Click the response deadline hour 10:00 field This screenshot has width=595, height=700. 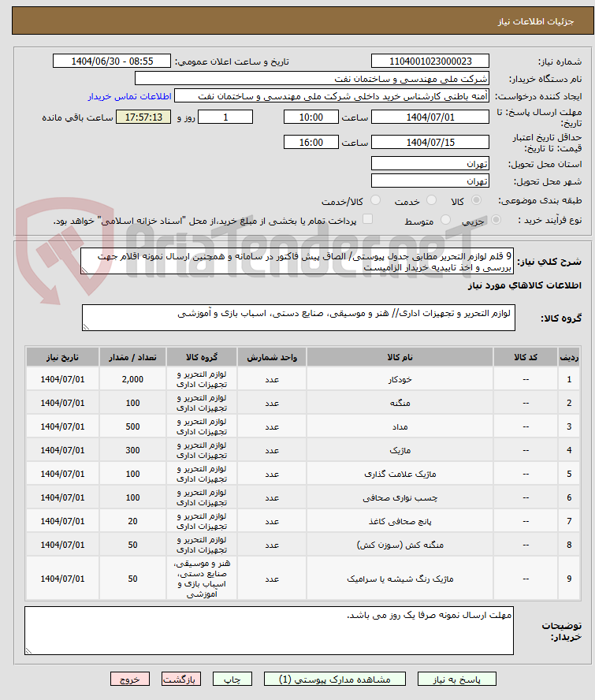point(311,117)
